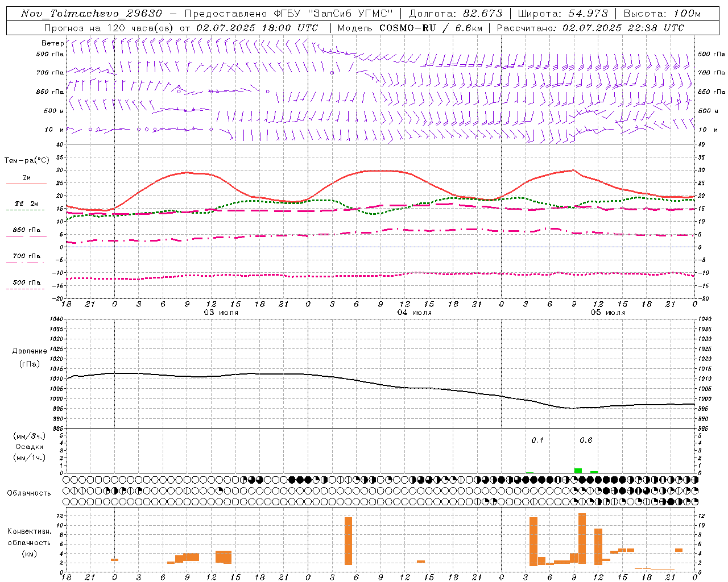
Task: Click the '0.6' precipitation amount value
Action: click(586, 440)
